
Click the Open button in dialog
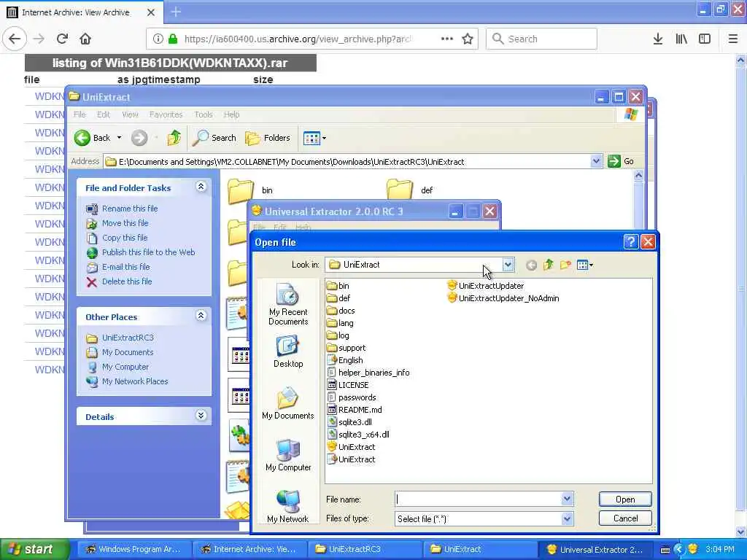click(x=625, y=499)
